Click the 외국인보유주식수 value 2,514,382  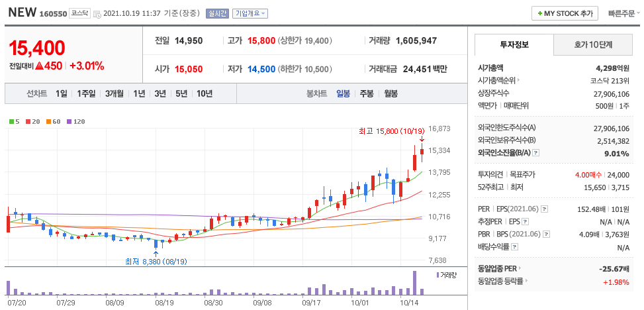(612, 141)
